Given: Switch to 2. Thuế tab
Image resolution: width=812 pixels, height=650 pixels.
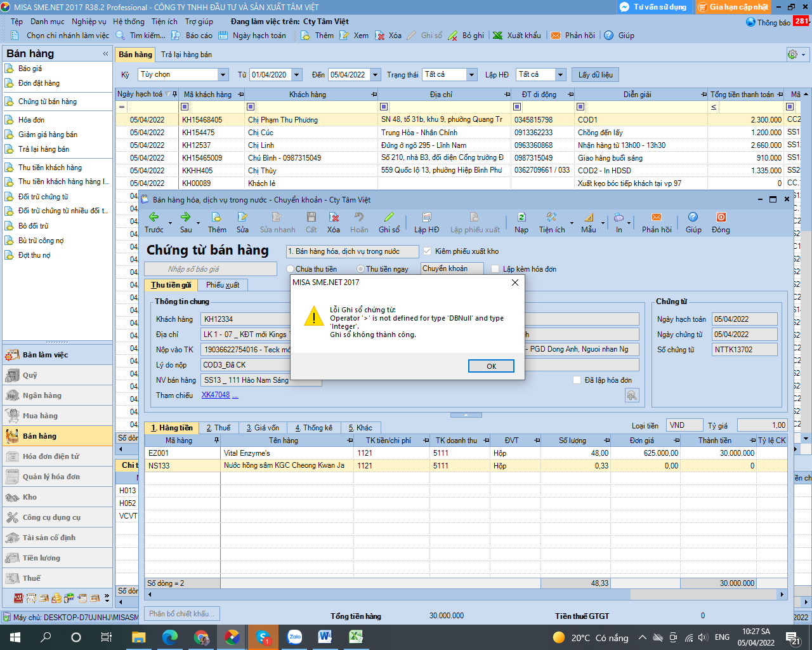Looking at the screenshot, I should [218, 428].
